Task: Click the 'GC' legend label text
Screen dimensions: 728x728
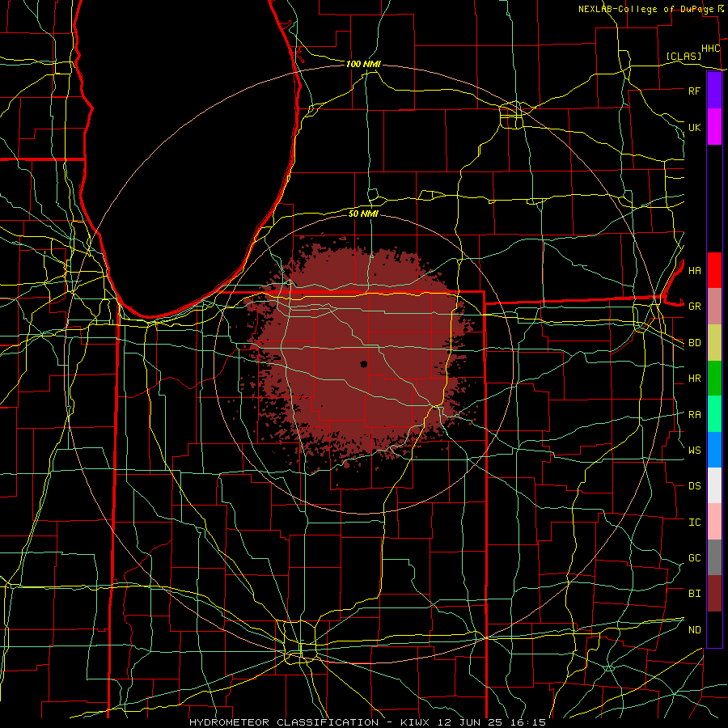Action: tap(694, 557)
